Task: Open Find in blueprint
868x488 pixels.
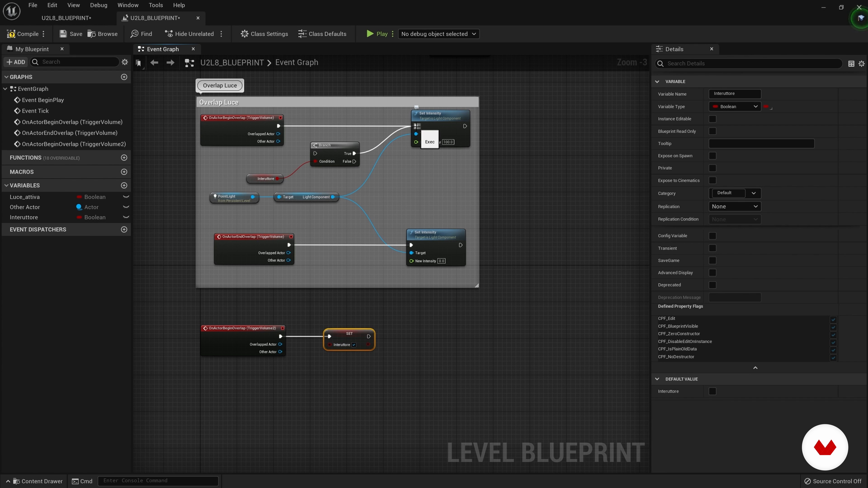Action: click(141, 34)
